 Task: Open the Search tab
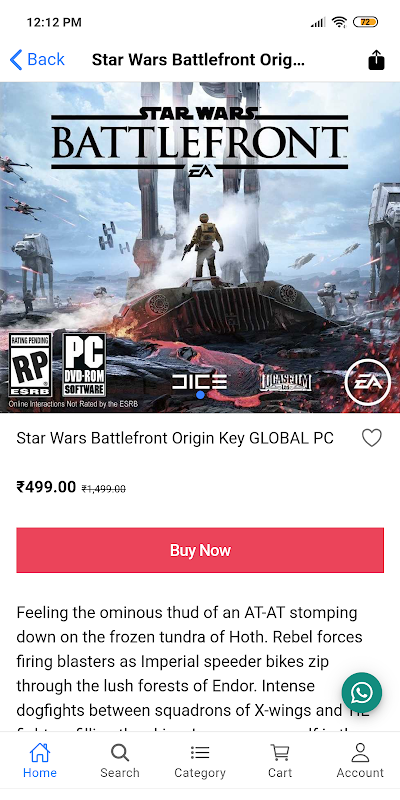click(120, 760)
